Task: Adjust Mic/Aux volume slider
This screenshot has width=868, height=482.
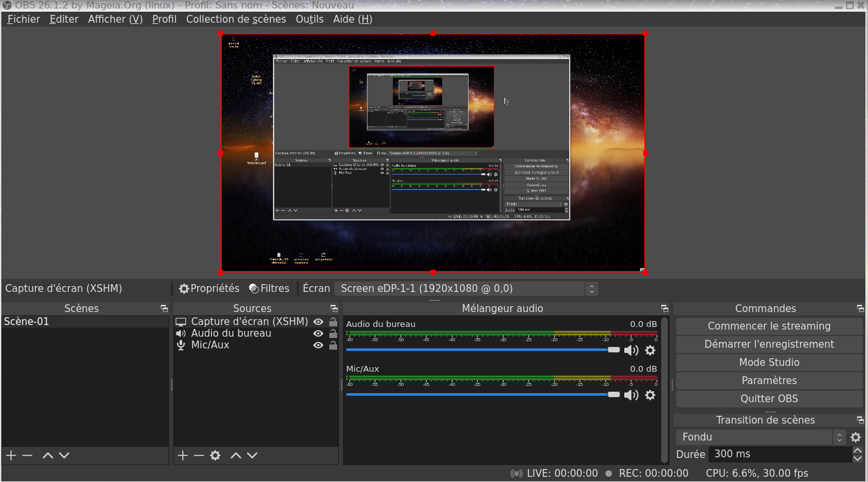Action: pos(483,395)
